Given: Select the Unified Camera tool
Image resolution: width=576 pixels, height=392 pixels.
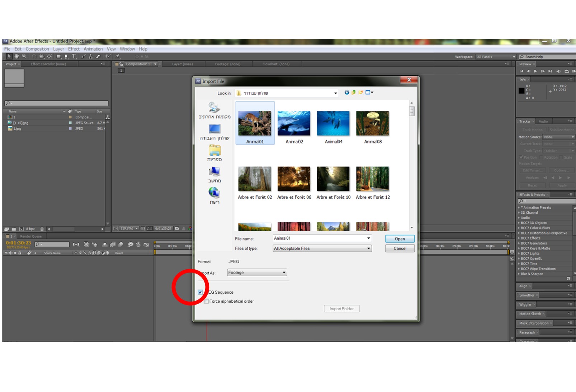Looking at the screenshot, I should coord(42,56).
